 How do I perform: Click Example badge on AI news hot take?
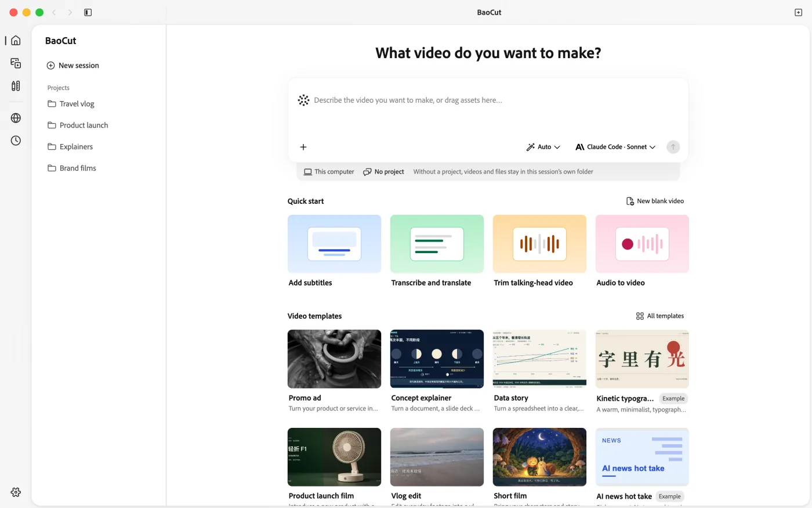[669, 496]
